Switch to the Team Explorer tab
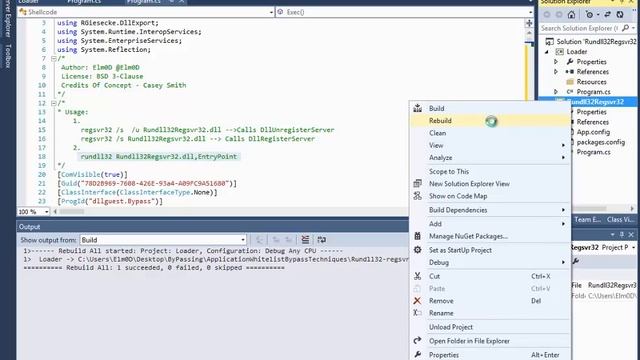The height and width of the screenshot is (360, 640). (x=587, y=220)
